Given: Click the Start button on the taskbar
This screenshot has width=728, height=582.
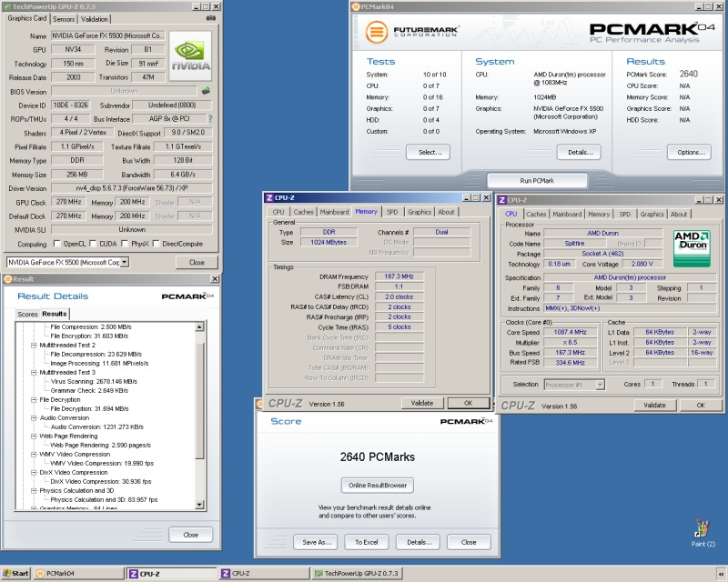Looking at the screenshot, I should coord(15,573).
